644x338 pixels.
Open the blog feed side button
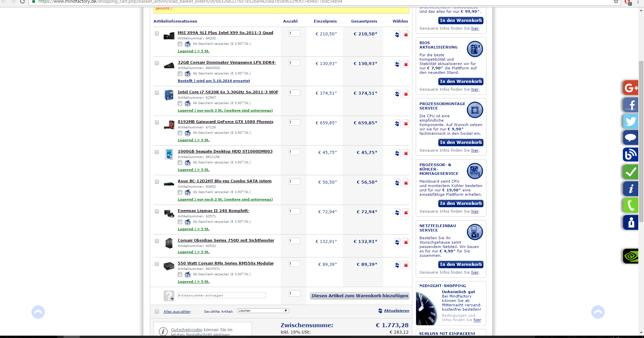coord(631,155)
